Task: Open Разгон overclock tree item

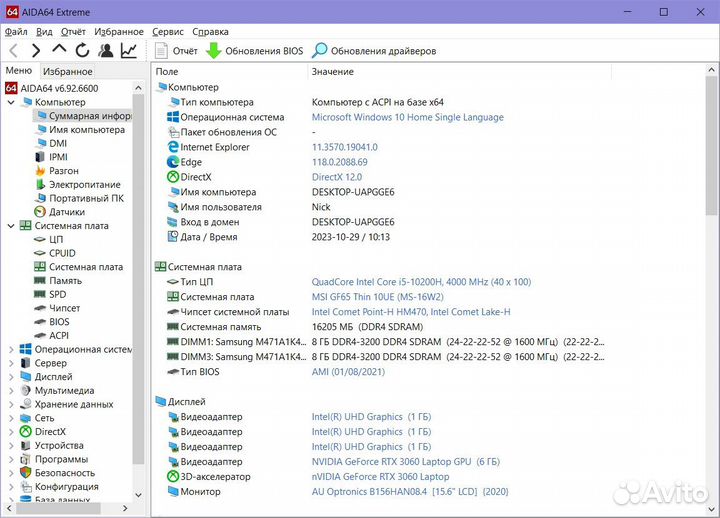Action: 56,171
